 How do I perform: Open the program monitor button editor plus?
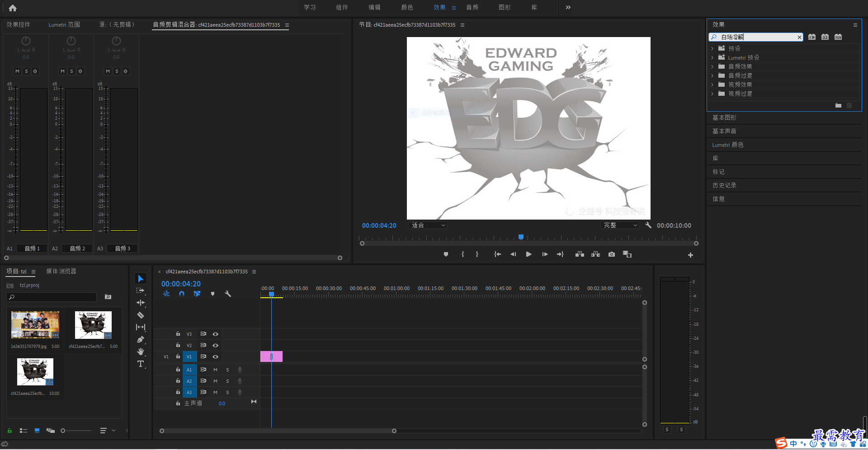(x=690, y=255)
